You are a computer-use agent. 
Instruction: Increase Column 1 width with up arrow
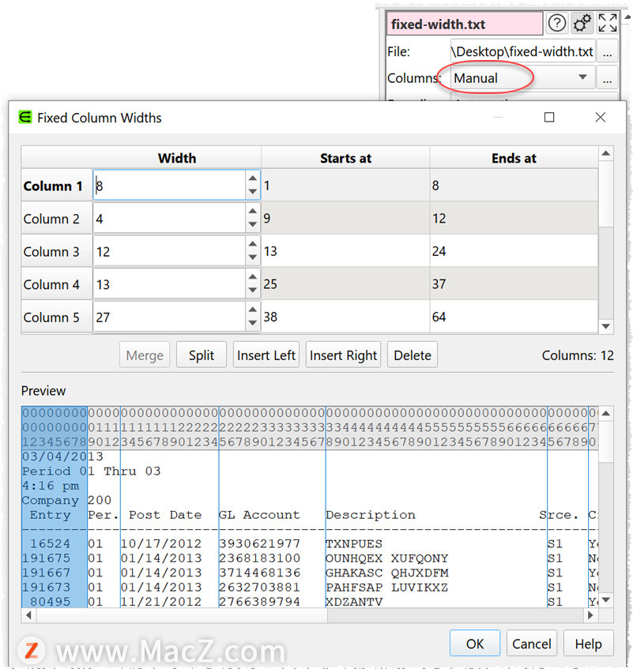pos(253,178)
